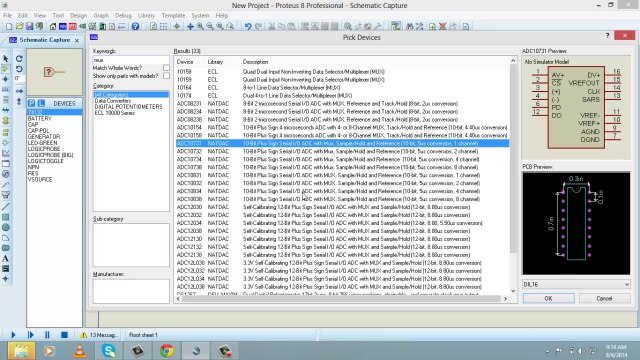Click the results list horizontal scrollbar
Screen dimensions: 640x360
[342, 299]
